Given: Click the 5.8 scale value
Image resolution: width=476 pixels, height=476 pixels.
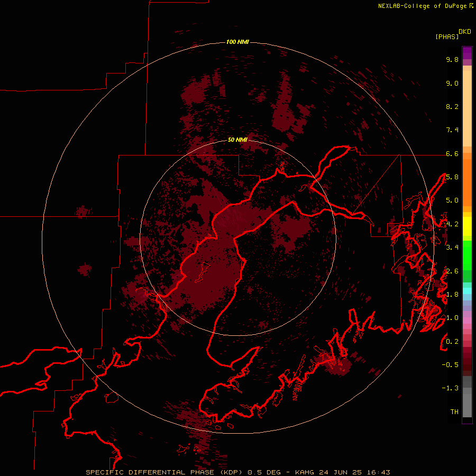Looking at the screenshot, I should click(x=452, y=177).
